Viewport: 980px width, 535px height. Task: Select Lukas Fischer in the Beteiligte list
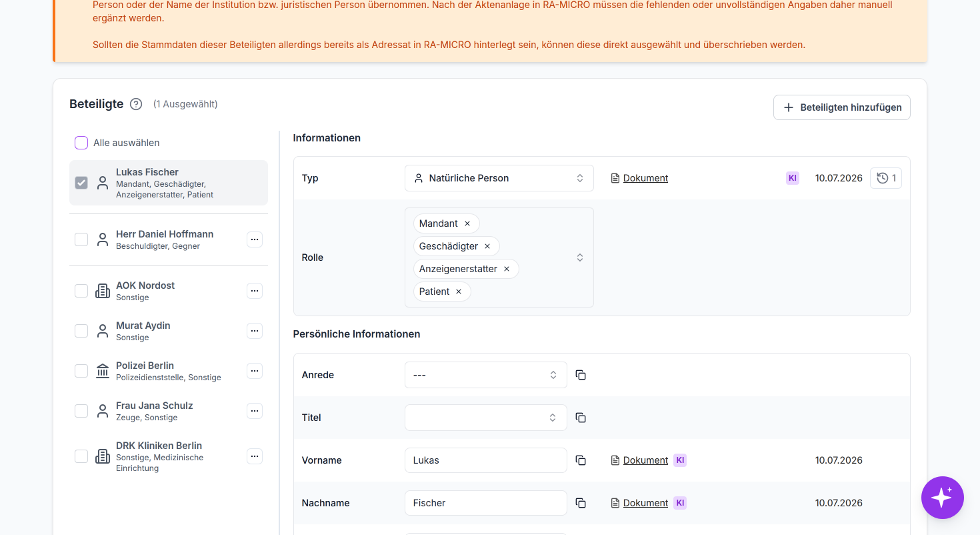[169, 183]
